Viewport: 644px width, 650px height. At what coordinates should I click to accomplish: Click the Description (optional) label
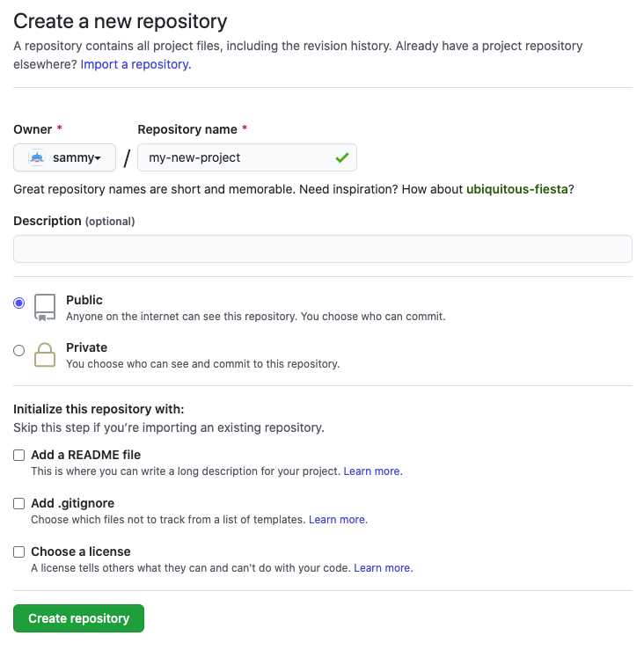74,221
